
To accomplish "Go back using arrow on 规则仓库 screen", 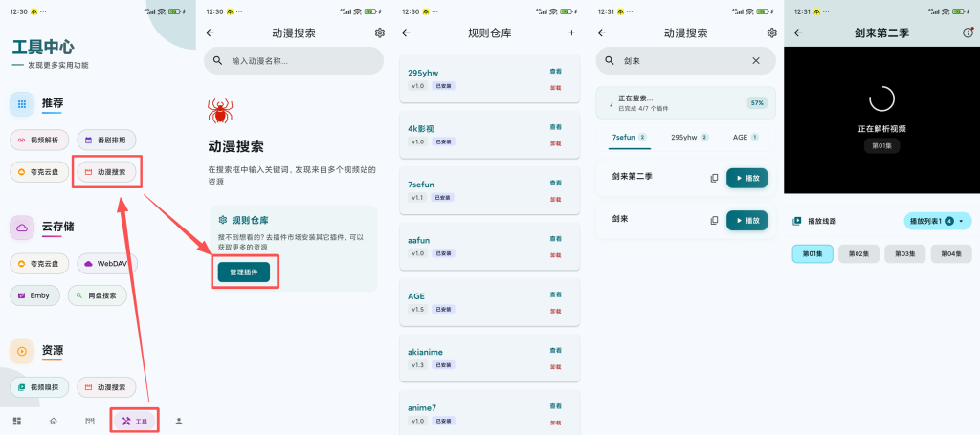I will click(406, 33).
